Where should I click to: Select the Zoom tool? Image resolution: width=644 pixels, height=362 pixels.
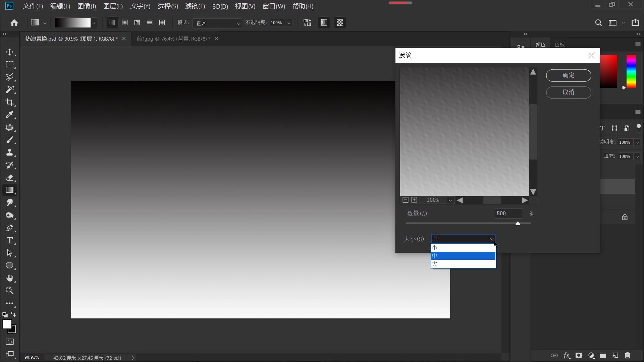click(9, 291)
